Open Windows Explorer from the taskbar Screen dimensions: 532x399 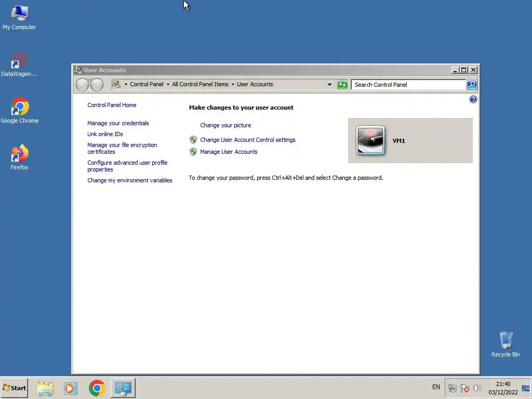(x=45, y=388)
